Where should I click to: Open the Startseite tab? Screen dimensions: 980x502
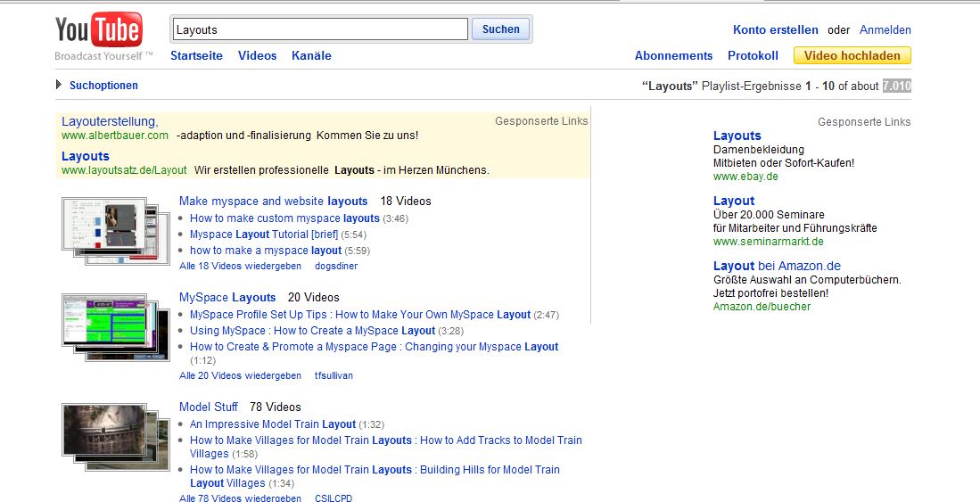(x=196, y=55)
